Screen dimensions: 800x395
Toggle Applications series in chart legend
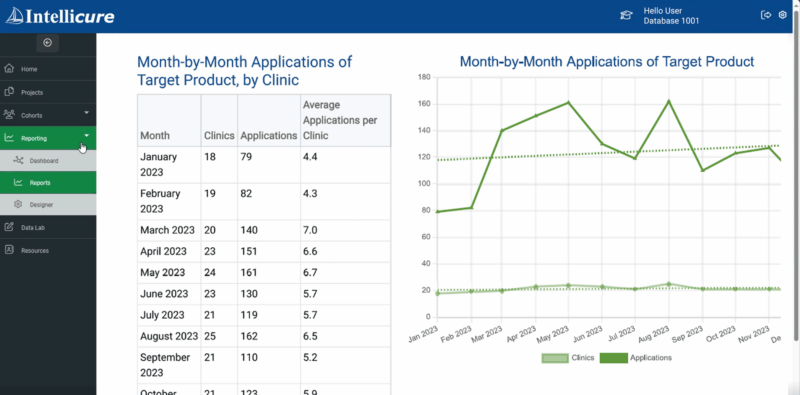point(636,358)
